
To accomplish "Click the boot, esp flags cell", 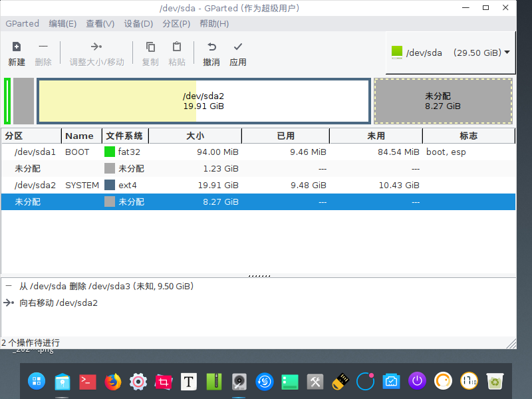I will (x=446, y=152).
